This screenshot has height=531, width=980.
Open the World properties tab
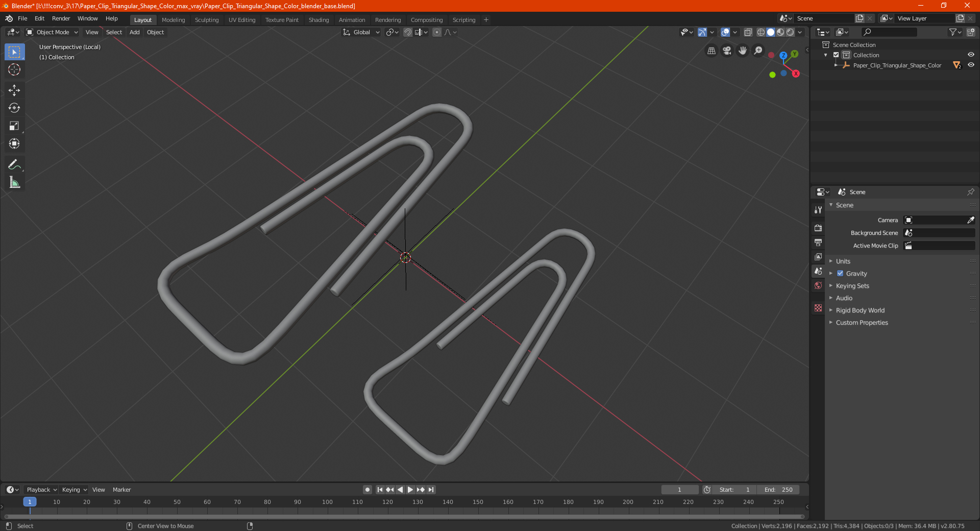(x=818, y=285)
